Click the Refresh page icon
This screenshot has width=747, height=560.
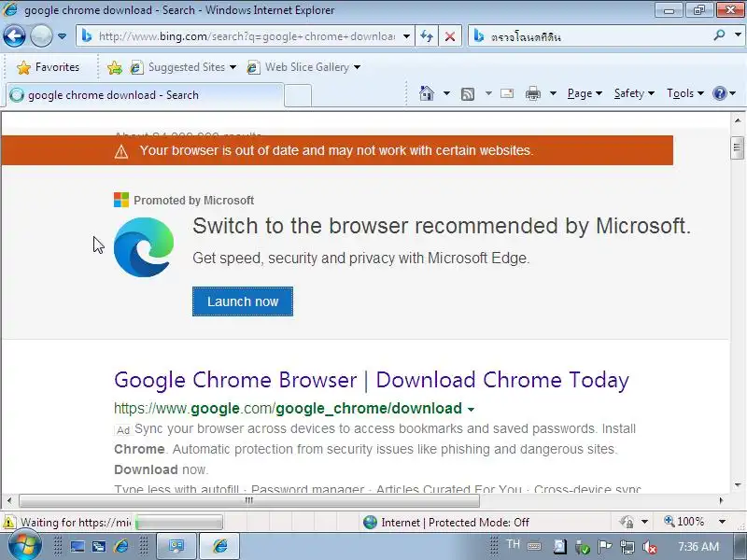pyautogui.click(x=427, y=36)
